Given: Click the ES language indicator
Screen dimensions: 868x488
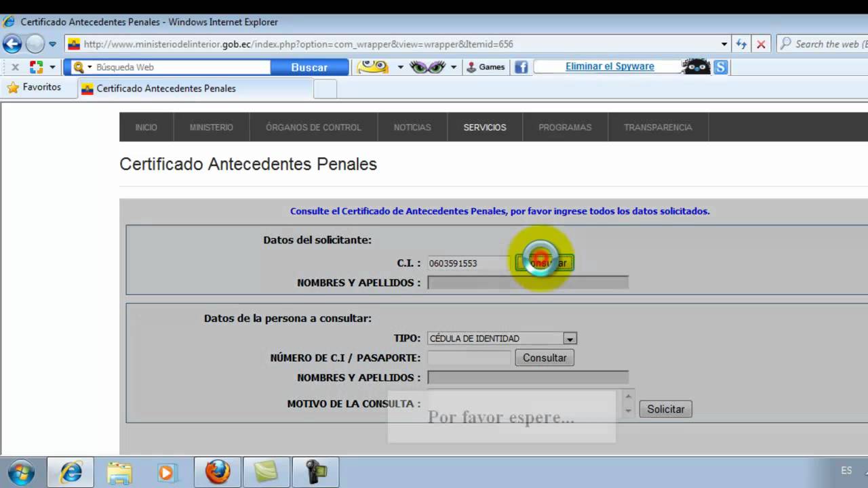Looking at the screenshot, I should (846, 470).
